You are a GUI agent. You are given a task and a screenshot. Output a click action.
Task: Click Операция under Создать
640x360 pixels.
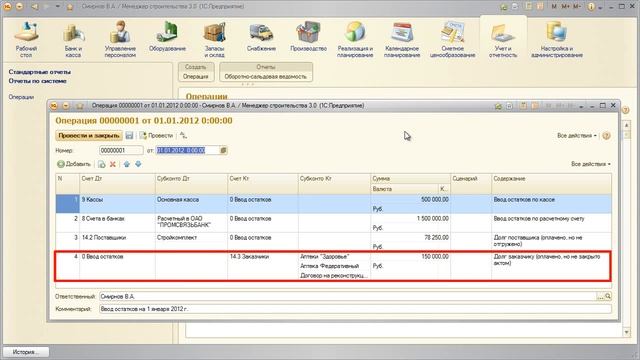point(196,76)
